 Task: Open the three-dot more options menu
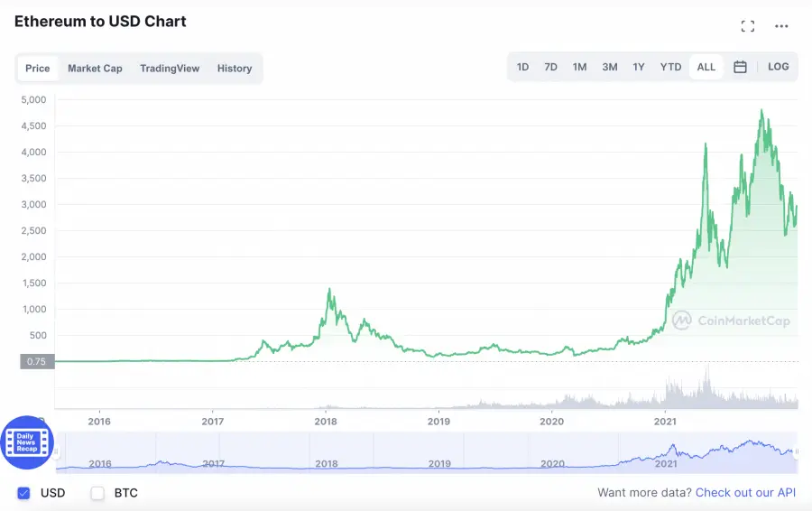point(781,26)
